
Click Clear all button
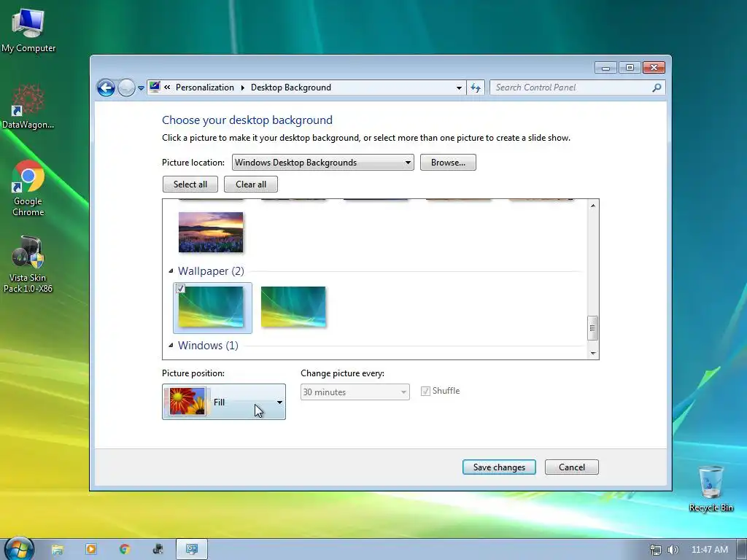[x=251, y=184]
